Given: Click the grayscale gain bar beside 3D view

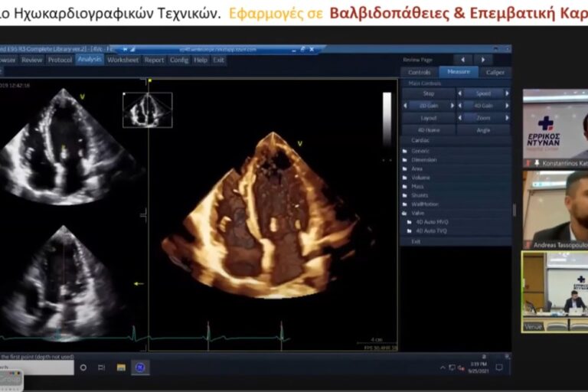Looking at the screenshot, I should 387,118.
